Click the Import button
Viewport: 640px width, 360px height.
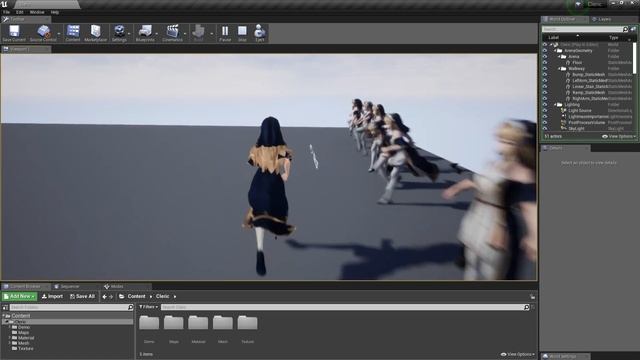[52, 296]
